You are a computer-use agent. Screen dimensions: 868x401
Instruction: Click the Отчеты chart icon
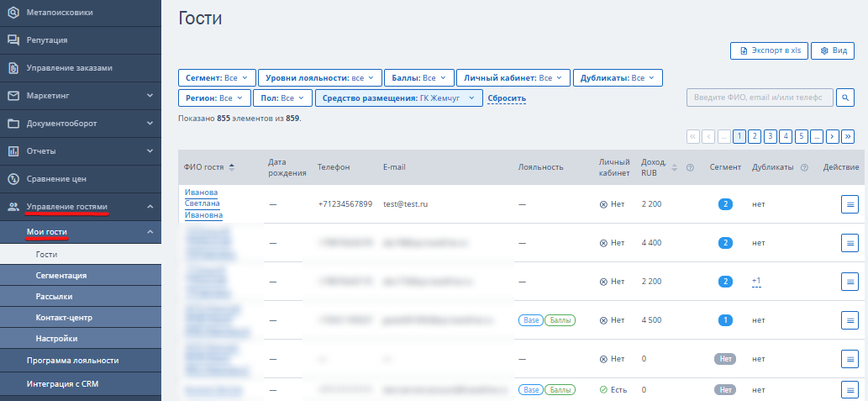[x=13, y=151]
